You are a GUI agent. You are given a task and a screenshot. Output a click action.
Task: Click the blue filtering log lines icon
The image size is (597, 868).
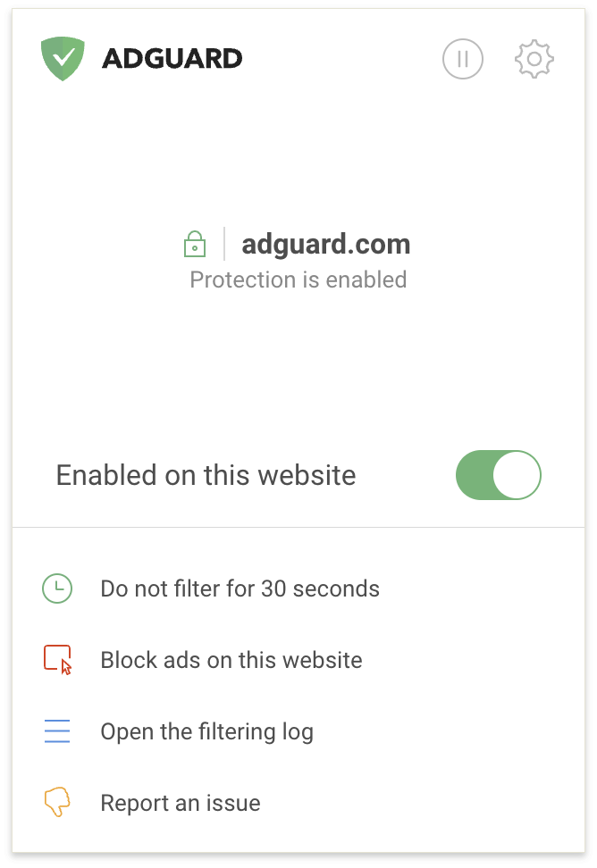pyautogui.click(x=57, y=730)
